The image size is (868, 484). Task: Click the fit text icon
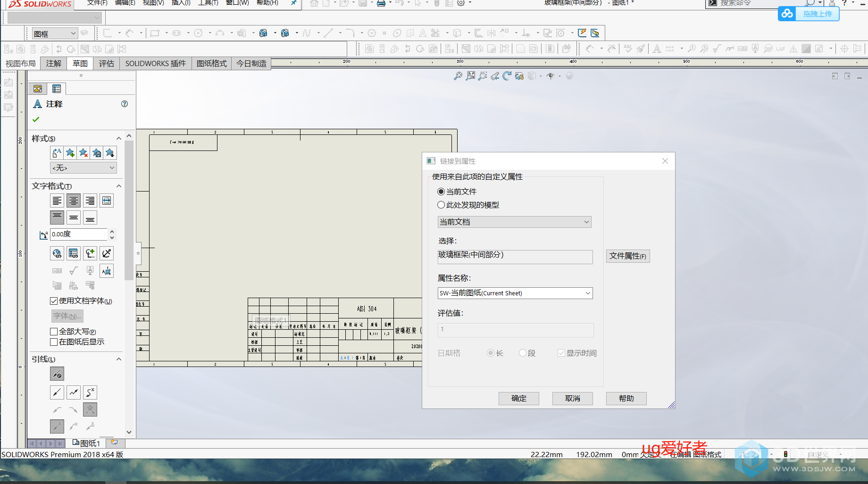(x=107, y=200)
